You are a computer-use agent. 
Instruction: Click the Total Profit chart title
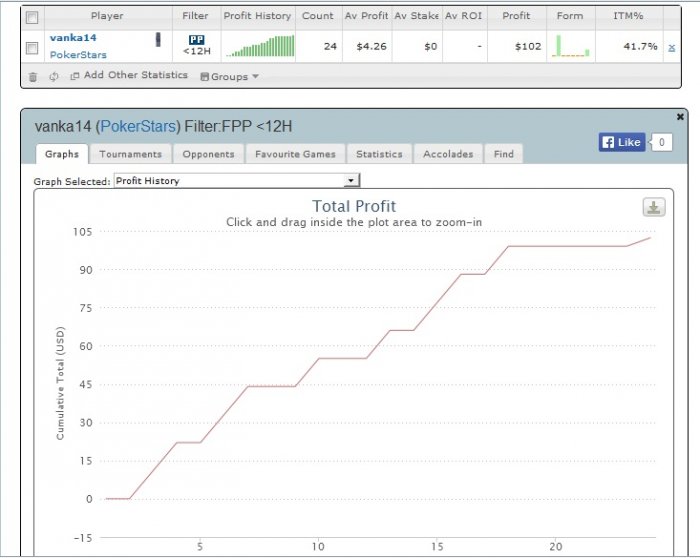[354, 206]
